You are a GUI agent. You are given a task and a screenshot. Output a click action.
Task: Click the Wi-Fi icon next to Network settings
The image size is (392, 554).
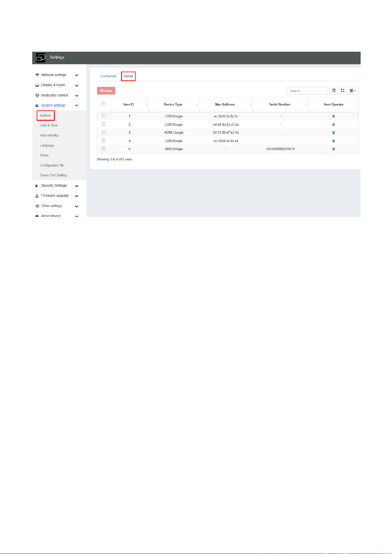click(37, 75)
